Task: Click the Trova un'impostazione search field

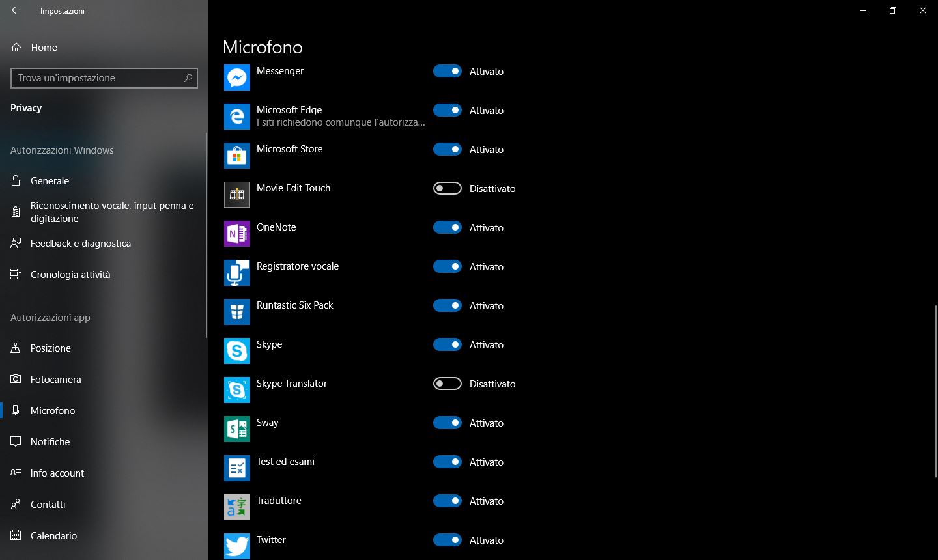Action: 104,77
